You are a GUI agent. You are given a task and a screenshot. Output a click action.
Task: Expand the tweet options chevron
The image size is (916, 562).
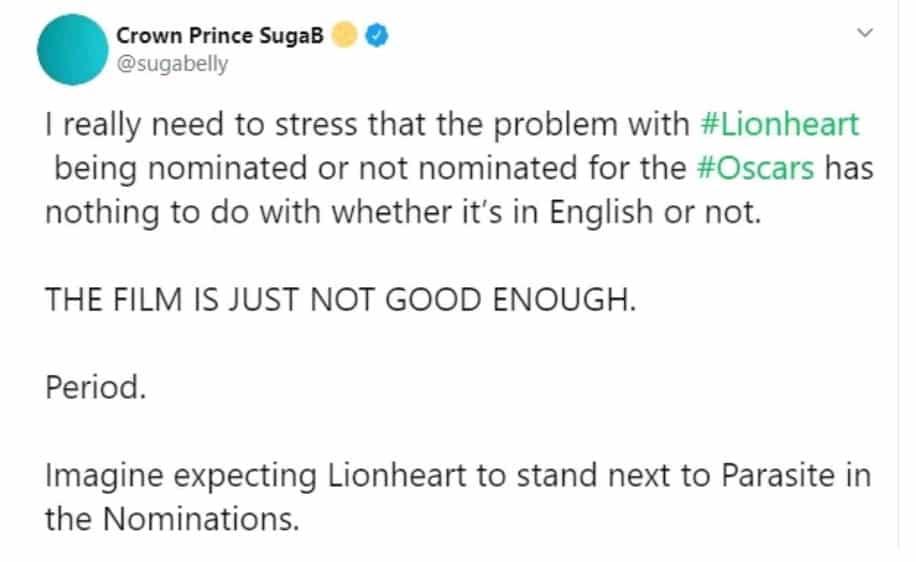pos(865,33)
